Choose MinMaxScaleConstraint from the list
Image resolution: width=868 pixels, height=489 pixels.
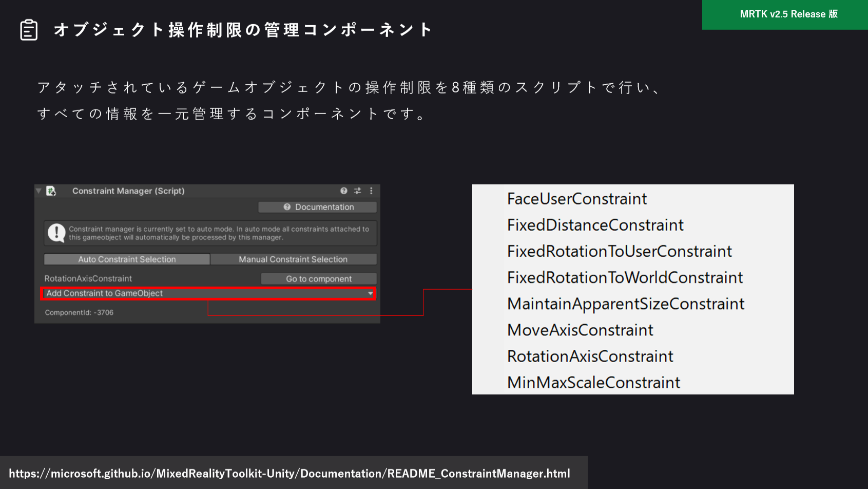tap(594, 382)
